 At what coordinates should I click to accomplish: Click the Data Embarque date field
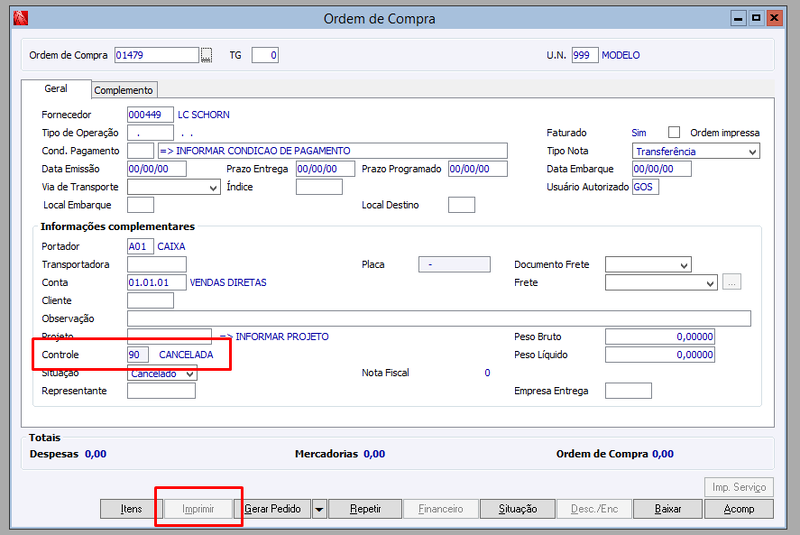(x=662, y=169)
